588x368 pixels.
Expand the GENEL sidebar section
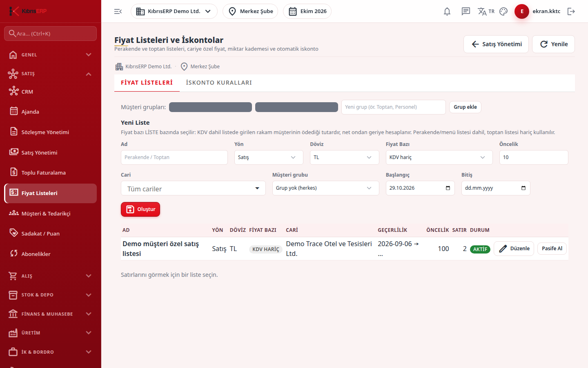tap(51, 55)
